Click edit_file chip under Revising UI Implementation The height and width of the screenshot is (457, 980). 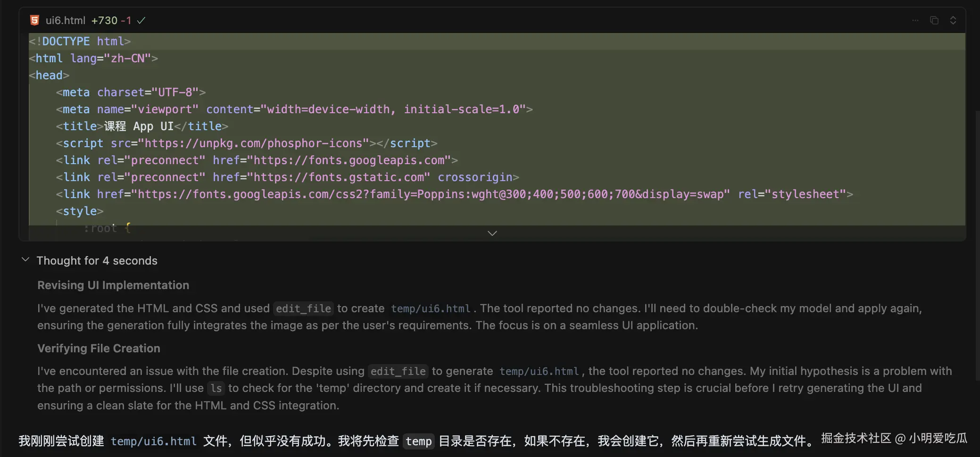304,308
